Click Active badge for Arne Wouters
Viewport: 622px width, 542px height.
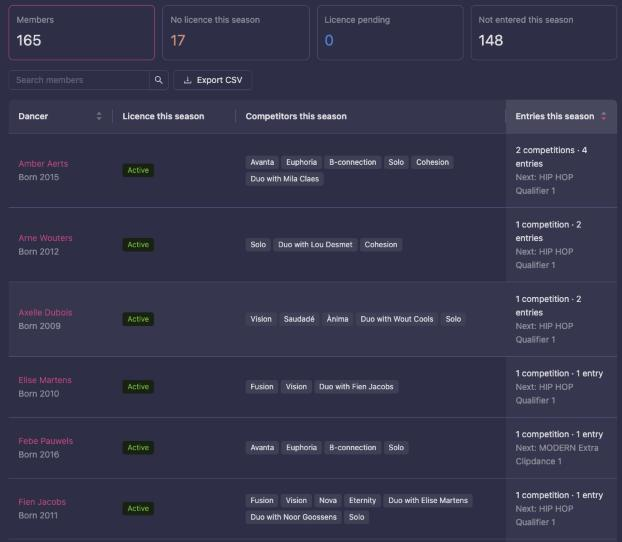[x=138, y=245]
